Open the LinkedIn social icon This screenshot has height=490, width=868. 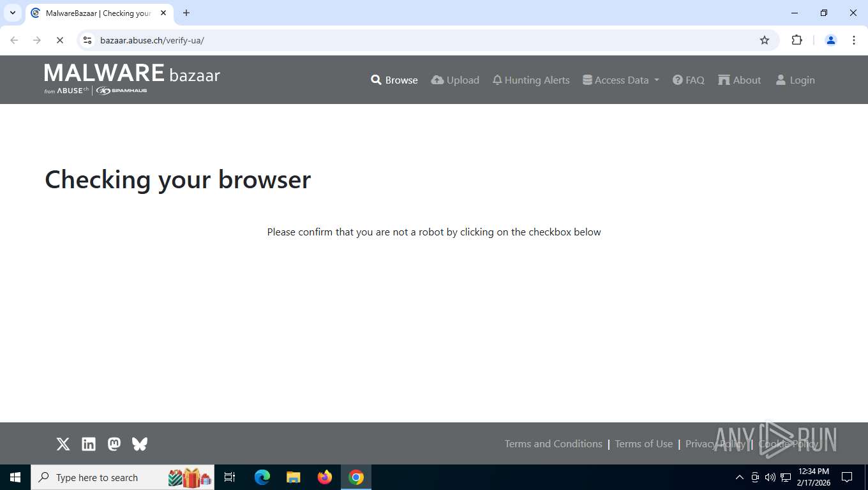point(89,444)
